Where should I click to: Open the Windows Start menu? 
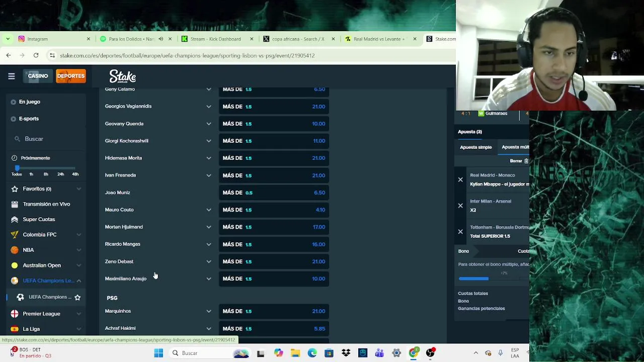(x=158, y=353)
